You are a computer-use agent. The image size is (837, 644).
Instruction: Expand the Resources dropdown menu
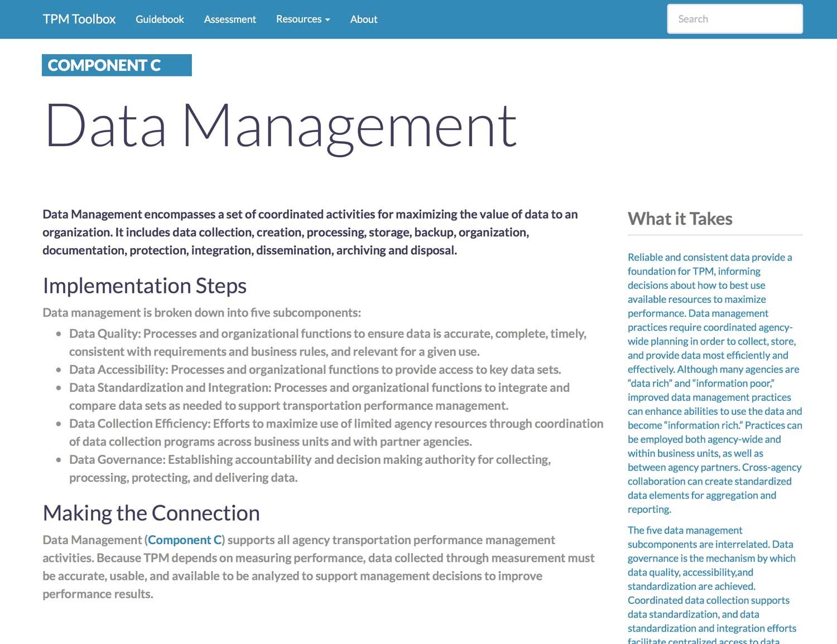click(x=303, y=19)
